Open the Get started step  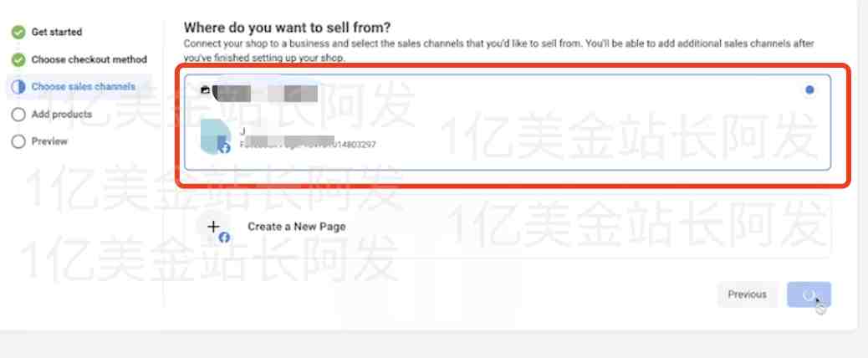57,32
